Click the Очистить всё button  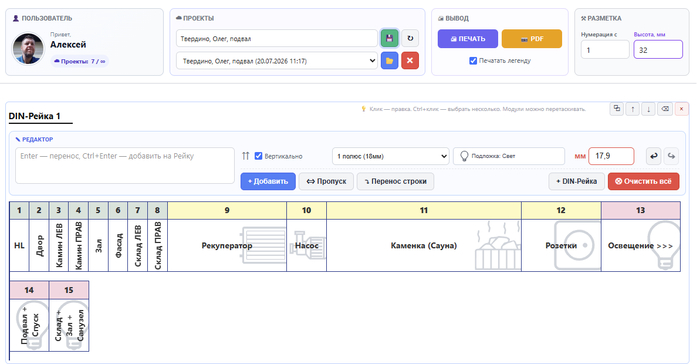point(643,181)
